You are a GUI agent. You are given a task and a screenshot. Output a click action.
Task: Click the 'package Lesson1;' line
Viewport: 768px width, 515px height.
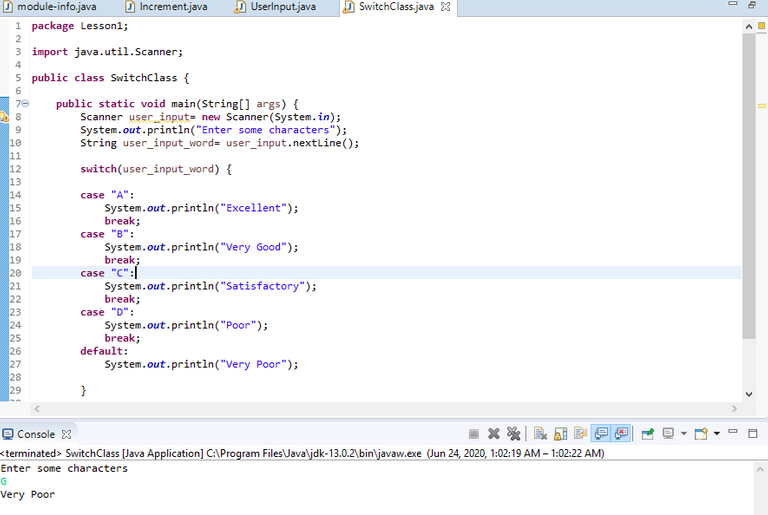80,26
